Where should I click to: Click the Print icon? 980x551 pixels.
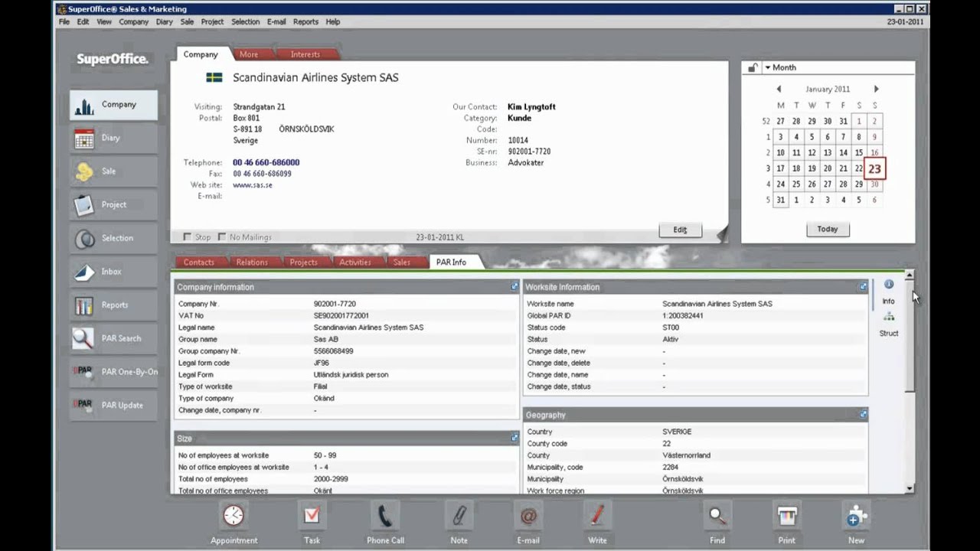(786, 517)
